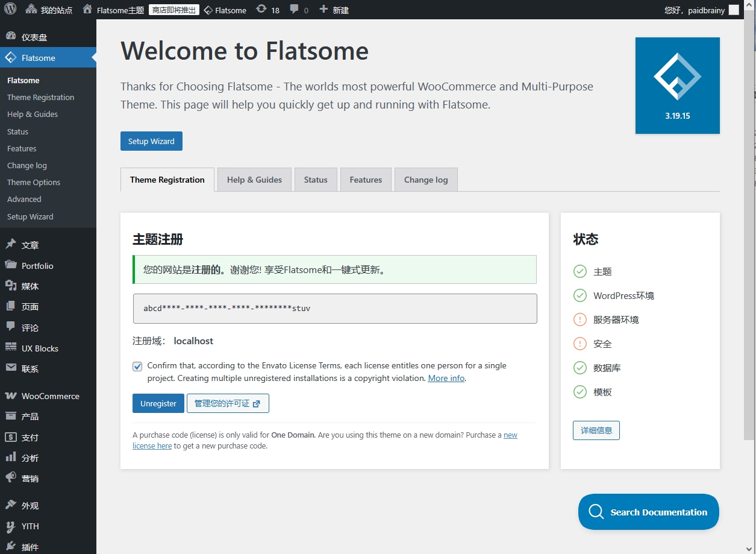This screenshot has height=554, width=756.
Task: Open the comments bubble icon showing 0
Action: coord(299,10)
